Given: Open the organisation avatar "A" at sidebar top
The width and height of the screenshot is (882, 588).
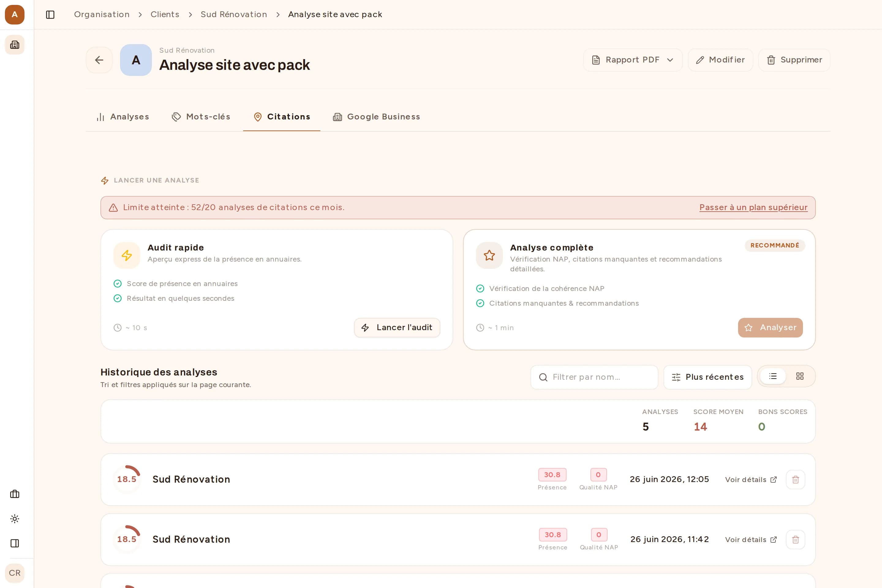Looking at the screenshot, I should [x=15, y=15].
